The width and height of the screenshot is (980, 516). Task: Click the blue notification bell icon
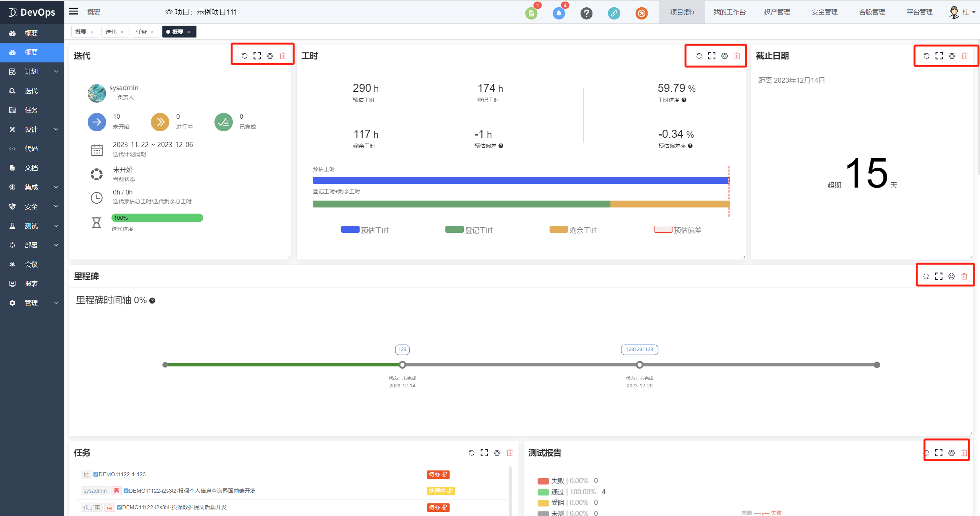click(x=558, y=13)
